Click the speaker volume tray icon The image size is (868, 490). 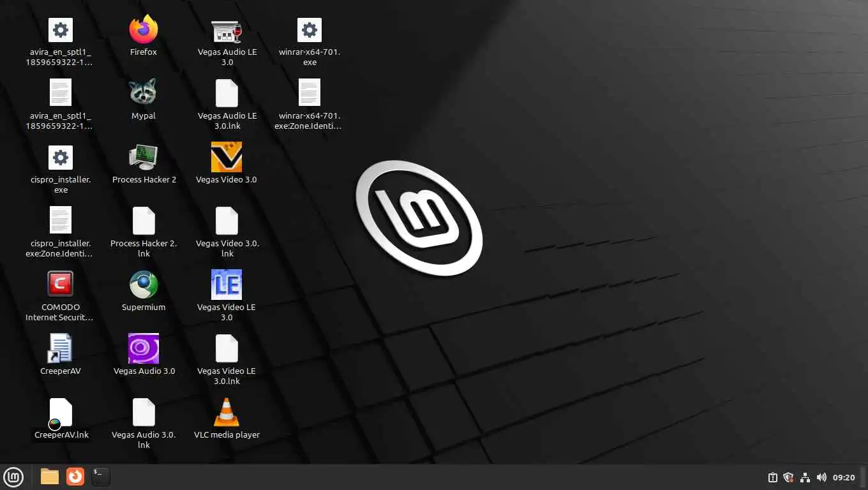coord(821,477)
